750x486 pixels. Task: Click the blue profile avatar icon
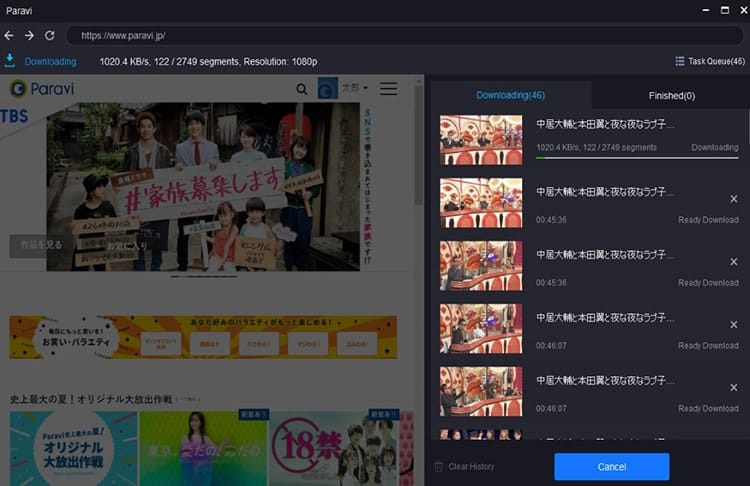coord(328,88)
